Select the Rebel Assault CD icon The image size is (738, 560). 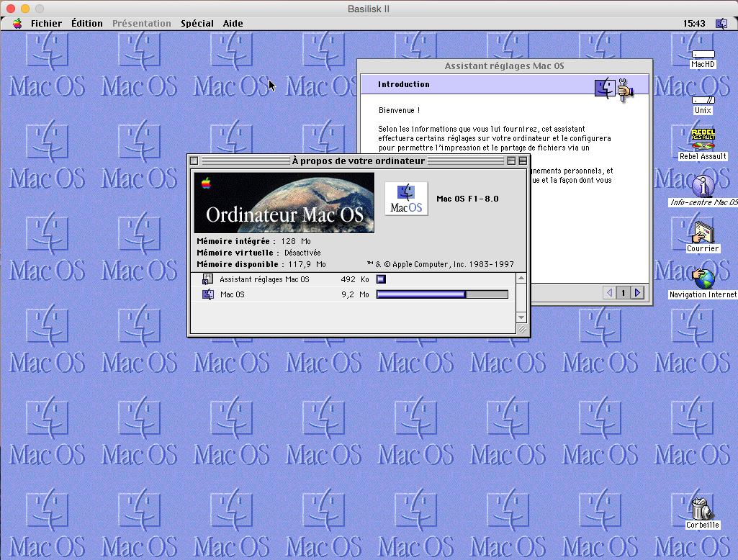pyautogui.click(x=703, y=139)
